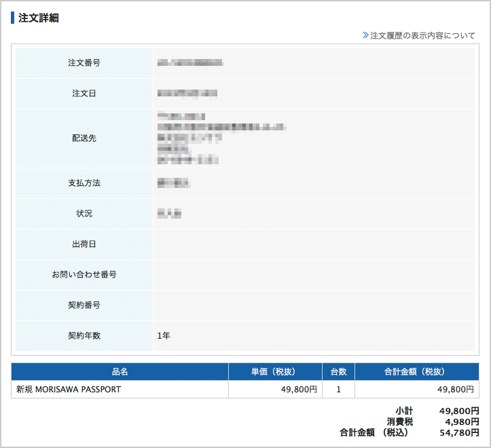The height and width of the screenshot is (448, 491).
Task: Select the お問い合わせ番号 row label
Action: [84, 274]
